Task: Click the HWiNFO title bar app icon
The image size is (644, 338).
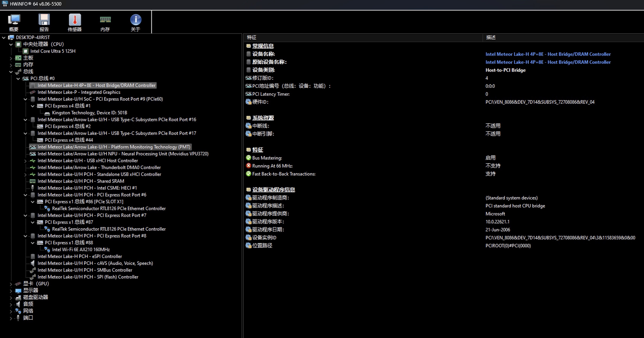Action: 5,4
